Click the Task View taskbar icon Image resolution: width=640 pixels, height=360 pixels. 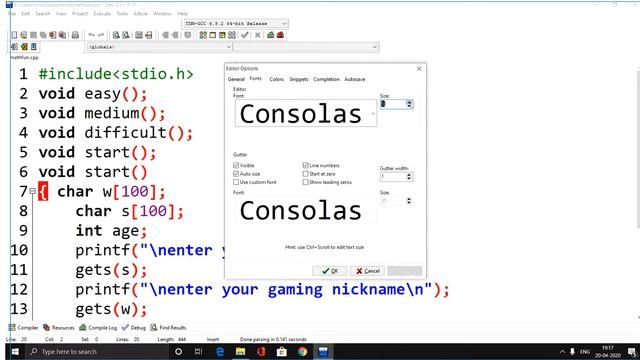[199, 351]
